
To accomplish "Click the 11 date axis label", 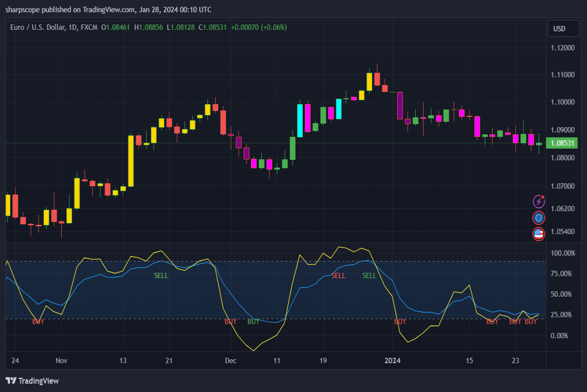I will [x=277, y=361].
